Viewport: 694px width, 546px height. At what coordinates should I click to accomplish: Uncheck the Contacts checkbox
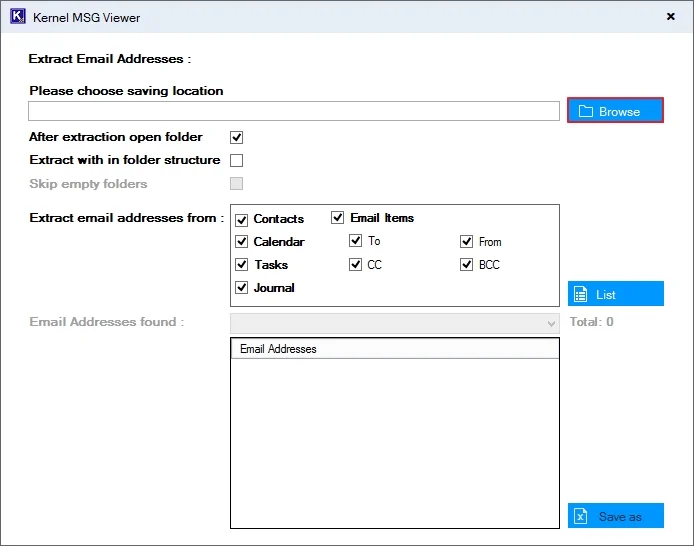241,220
